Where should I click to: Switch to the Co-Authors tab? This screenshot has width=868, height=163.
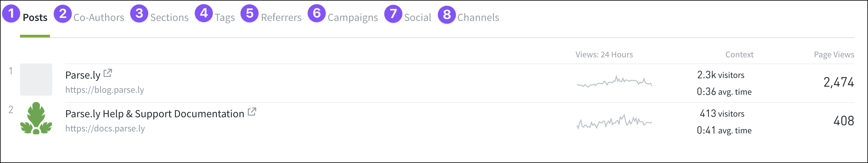tap(99, 17)
